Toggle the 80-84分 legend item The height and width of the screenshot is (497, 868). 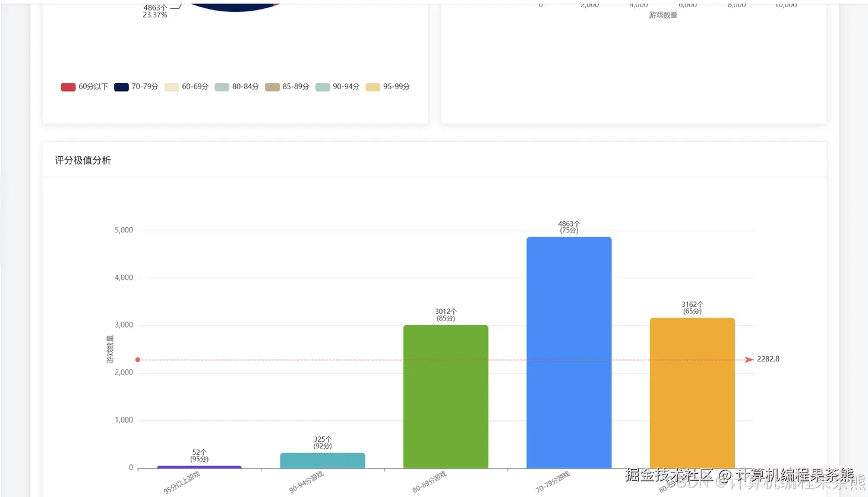(x=237, y=87)
